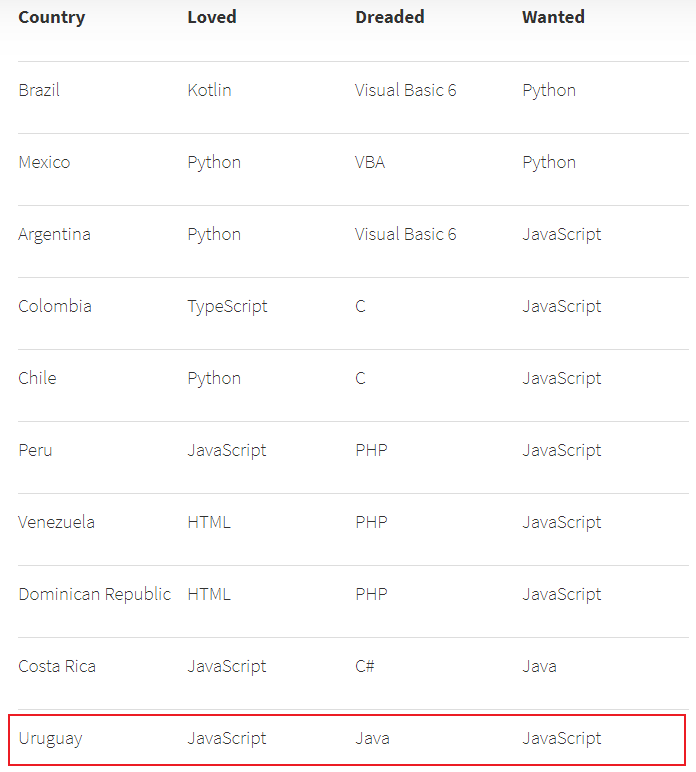Select the Argentina country cell
696x772 pixels.
point(54,234)
